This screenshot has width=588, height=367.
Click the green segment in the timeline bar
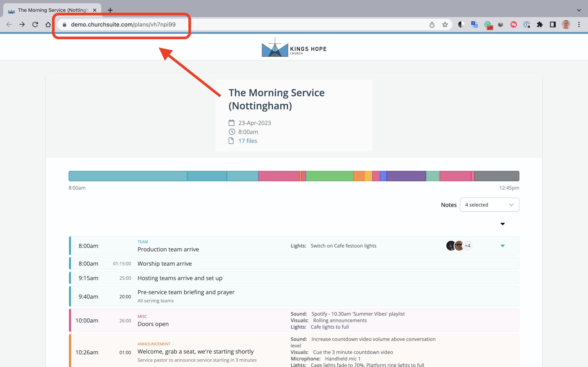pos(329,176)
